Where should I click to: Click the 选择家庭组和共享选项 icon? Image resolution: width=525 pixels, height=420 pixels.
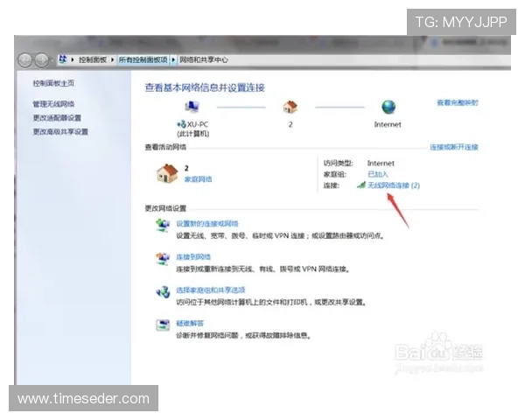pos(163,292)
